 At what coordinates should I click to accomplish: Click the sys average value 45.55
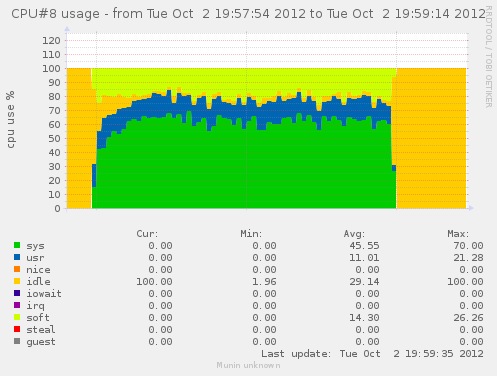pyautogui.click(x=364, y=246)
